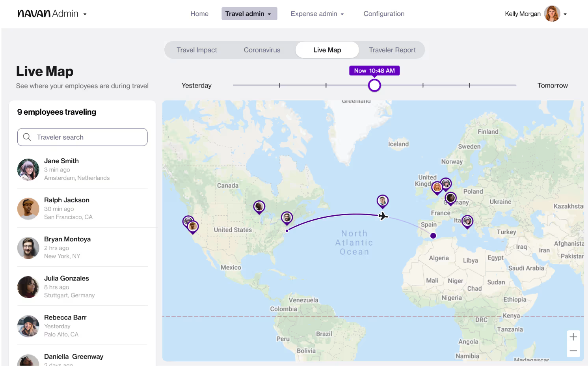
Task: Zoom in on the map with the plus button
Action: click(x=573, y=336)
